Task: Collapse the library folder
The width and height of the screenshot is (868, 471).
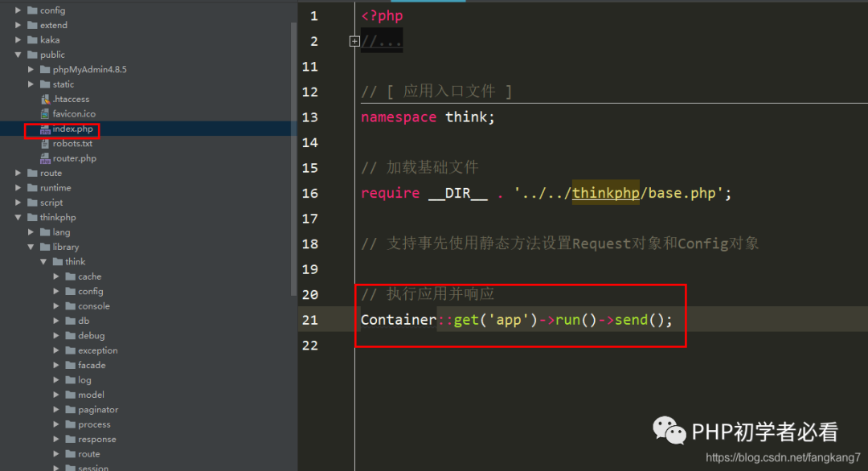Action: pos(31,247)
